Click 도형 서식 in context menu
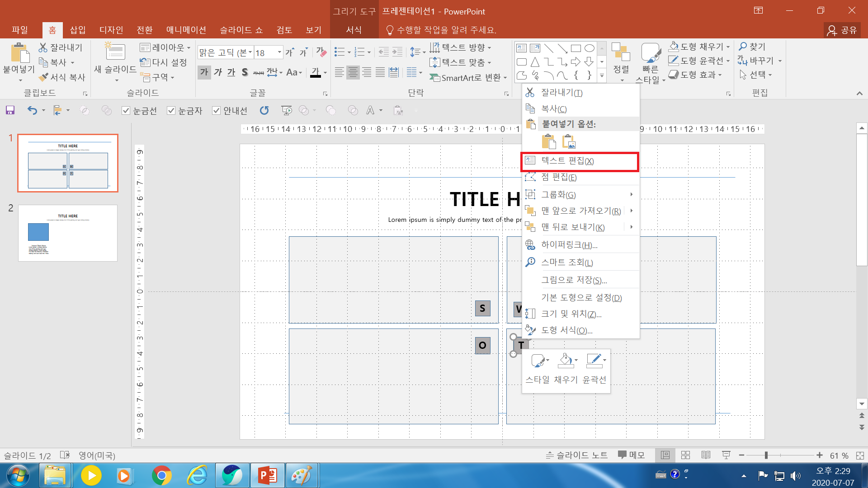 click(566, 330)
